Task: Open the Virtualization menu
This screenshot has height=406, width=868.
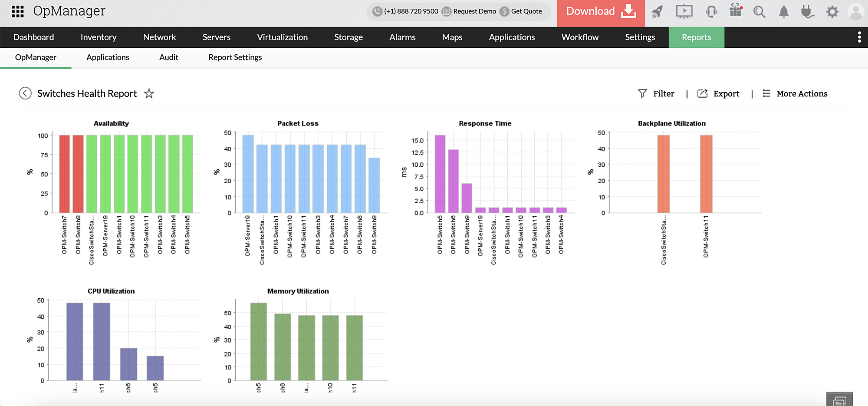Action: [282, 37]
